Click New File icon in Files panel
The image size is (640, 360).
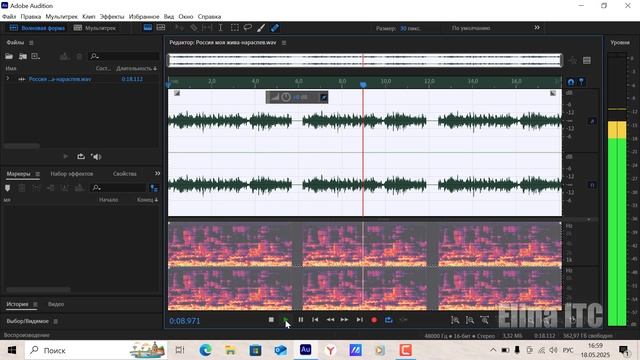36,56
